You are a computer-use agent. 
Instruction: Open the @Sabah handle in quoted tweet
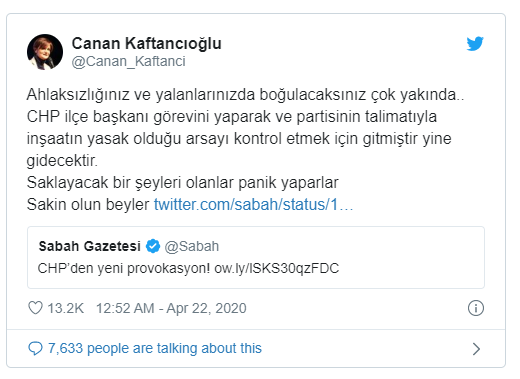coord(192,246)
